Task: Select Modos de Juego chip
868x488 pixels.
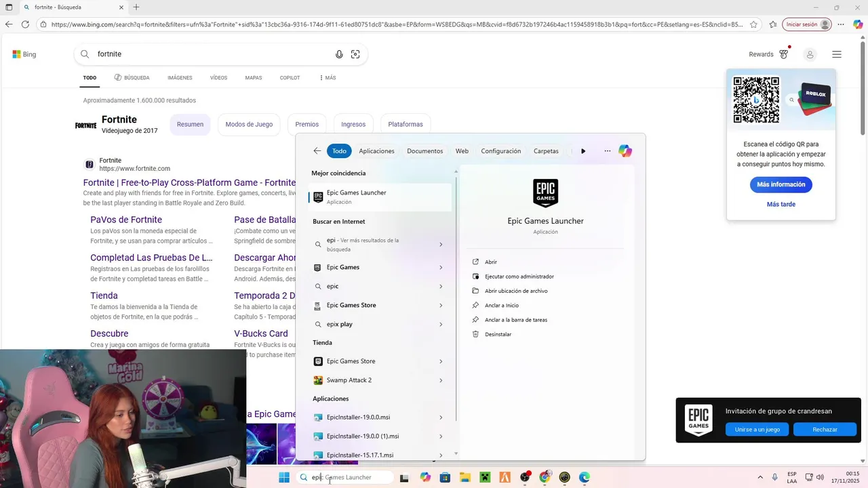Action: 249,125
